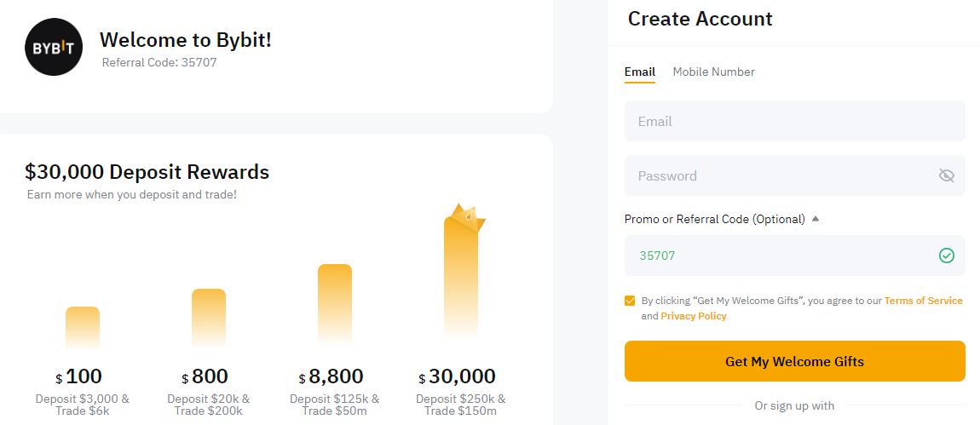The width and height of the screenshot is (980, 425).
Task: Click the $8,800 reward bar
Action: click(334, 304)
